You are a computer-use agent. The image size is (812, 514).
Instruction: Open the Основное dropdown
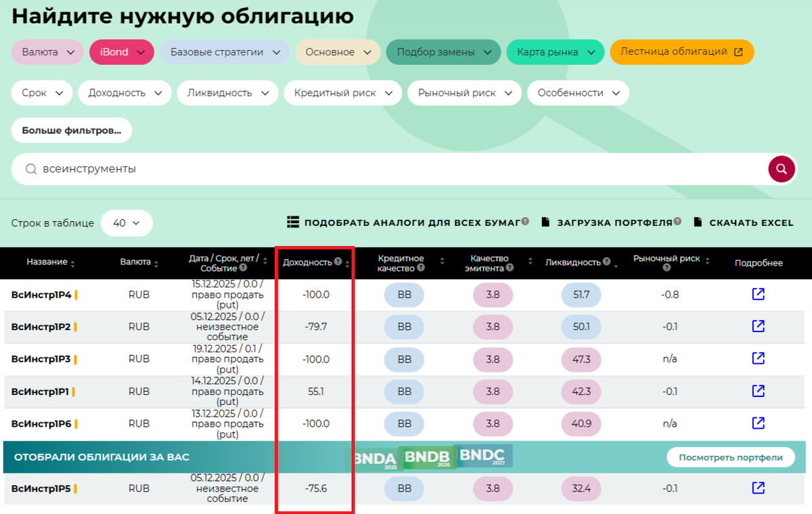[338, 52]
